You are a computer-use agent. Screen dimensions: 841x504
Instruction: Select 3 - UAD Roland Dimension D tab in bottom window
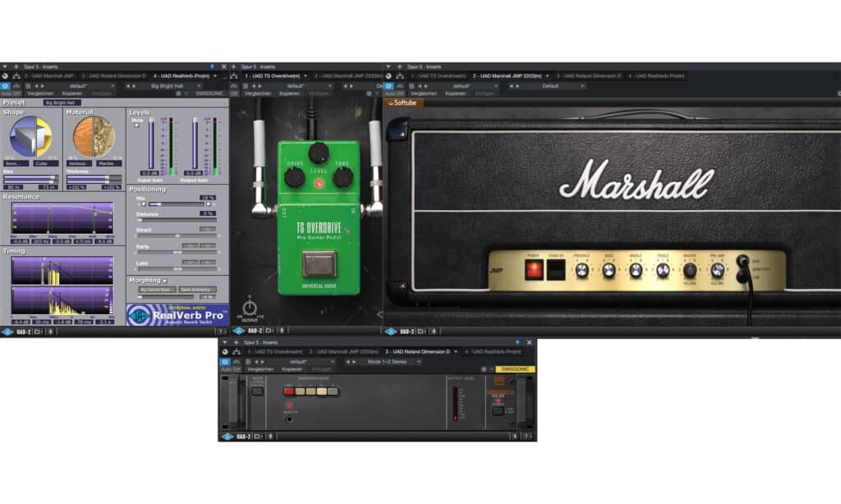(418, 351)
